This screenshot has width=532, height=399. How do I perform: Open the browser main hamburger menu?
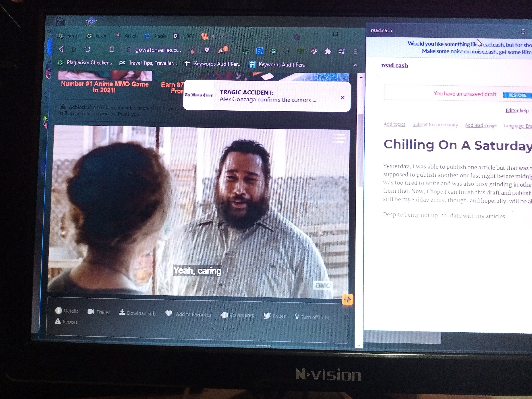(x=356, y=51)
